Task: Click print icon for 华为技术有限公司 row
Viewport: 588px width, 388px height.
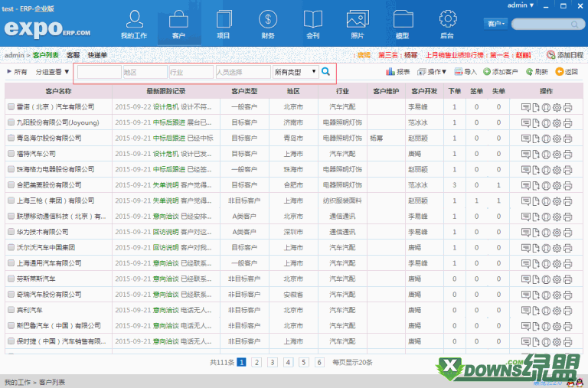Action: click(568, 233)
